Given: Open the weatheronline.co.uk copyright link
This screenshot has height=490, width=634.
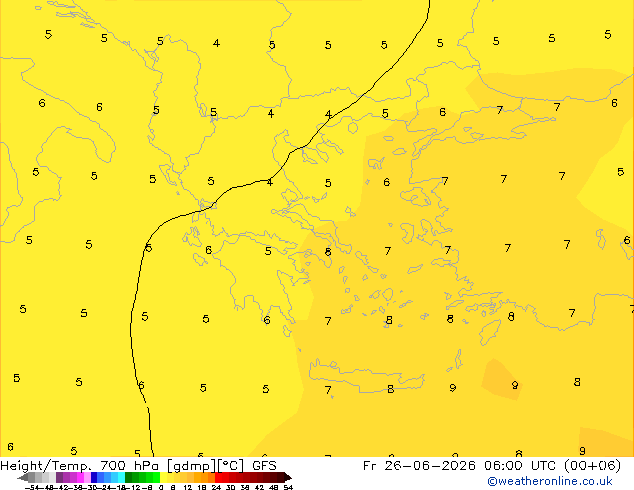Looking at the screenshot, I should pyautogui.click(x=550, y=481).
